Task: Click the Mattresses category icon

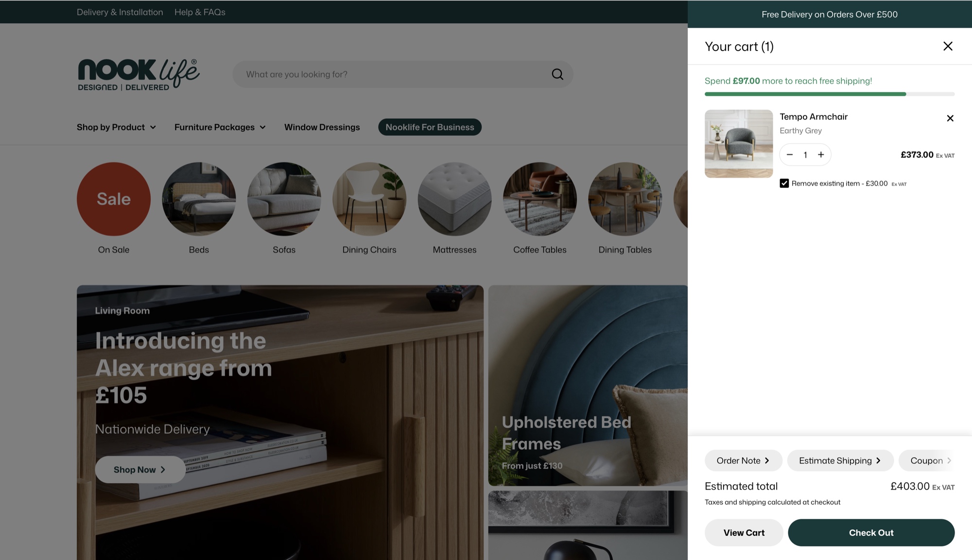Action: click(454, 199)
